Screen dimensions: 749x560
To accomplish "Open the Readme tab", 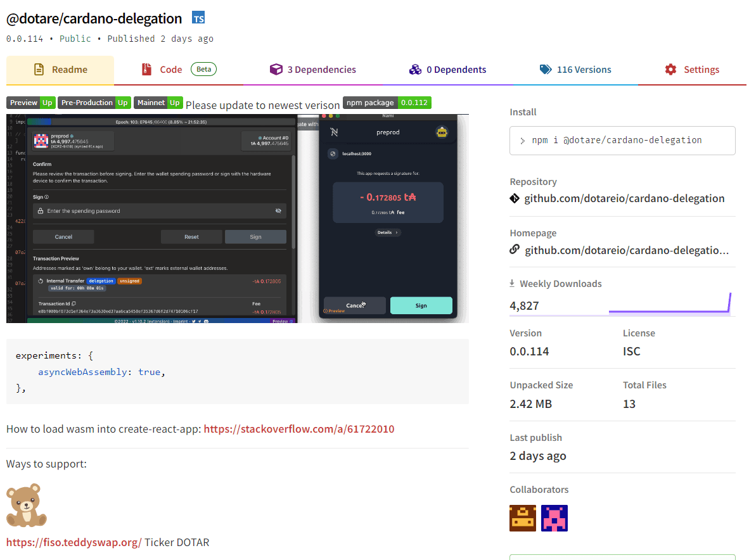I will 60,70.
